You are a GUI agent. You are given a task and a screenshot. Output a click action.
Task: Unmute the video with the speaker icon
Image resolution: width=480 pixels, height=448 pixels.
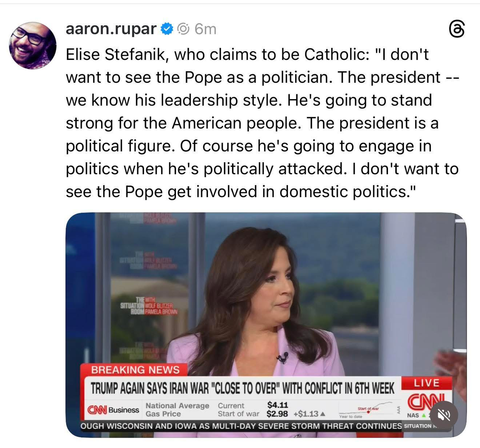point(444,415)
